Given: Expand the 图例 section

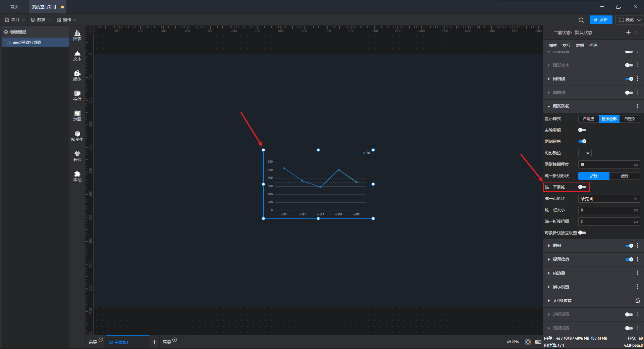Looking at the screenshot, I should coord(549,246).
